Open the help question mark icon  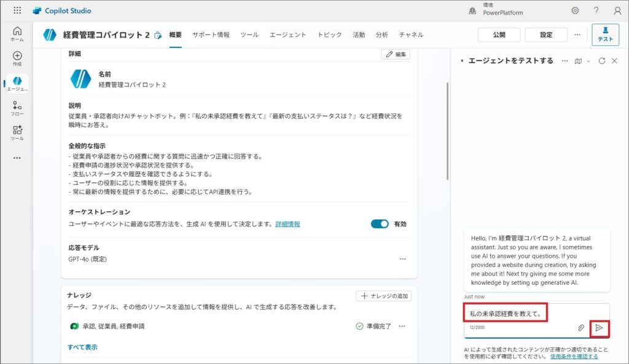(x=596, y=10)
